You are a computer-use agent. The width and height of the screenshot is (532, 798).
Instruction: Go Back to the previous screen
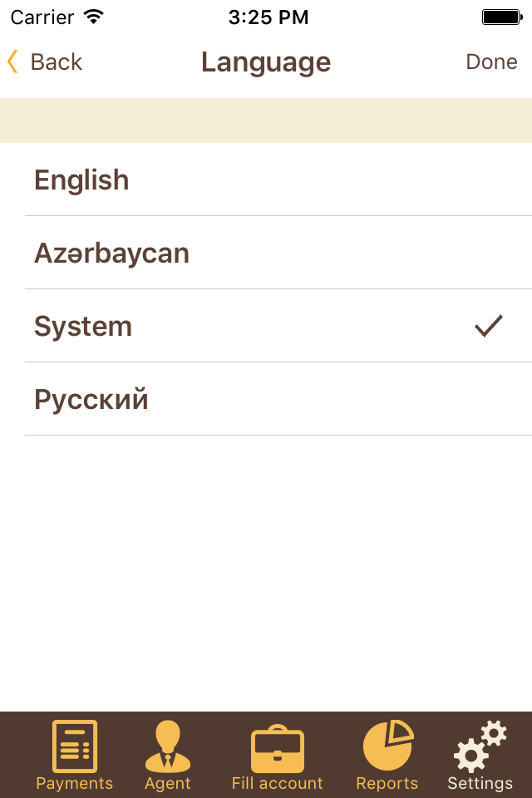tap(45, 62)
